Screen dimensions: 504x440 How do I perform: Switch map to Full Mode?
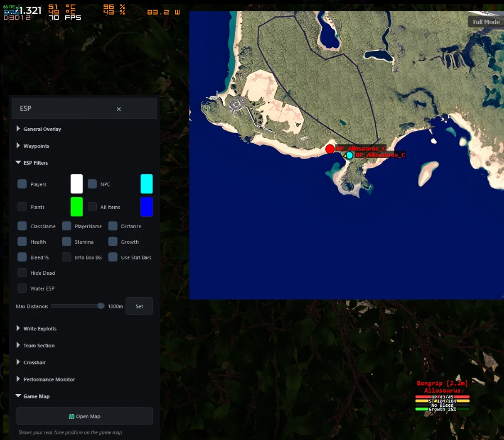pyautogui.click(x=485, y=22)
